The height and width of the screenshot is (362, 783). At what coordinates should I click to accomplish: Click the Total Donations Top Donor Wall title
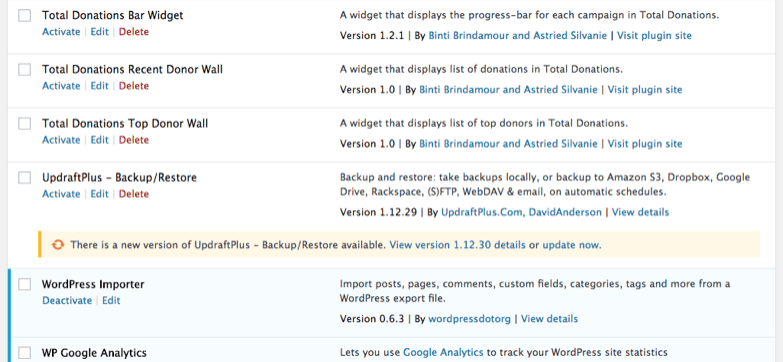coord(125,123)
